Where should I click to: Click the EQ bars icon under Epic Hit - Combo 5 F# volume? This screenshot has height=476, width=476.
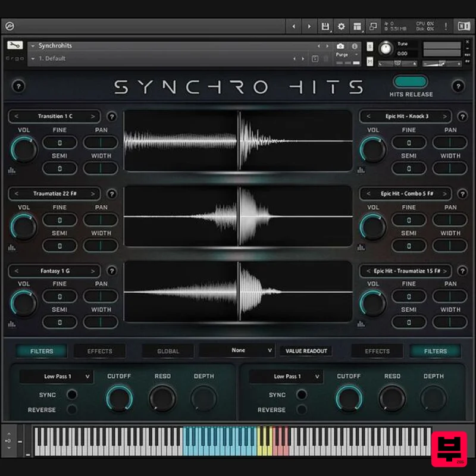click(361, 248)
